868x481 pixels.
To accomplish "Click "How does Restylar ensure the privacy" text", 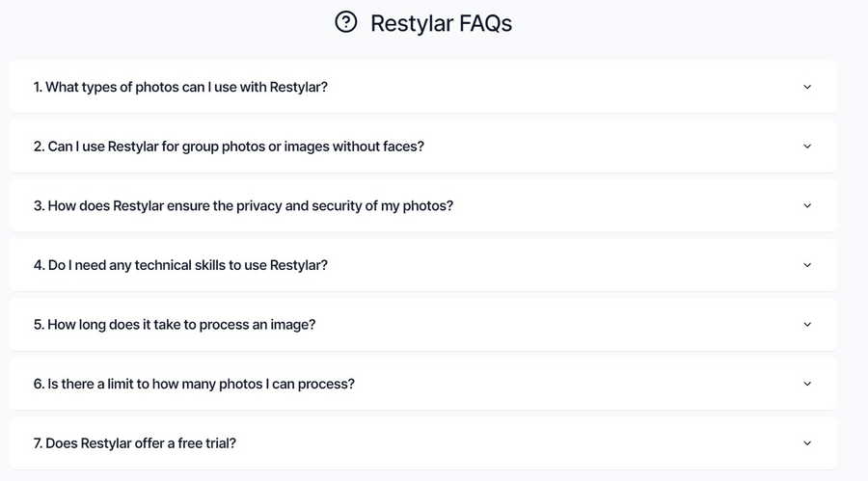I will pyautogui.click(x=243, y=205).
